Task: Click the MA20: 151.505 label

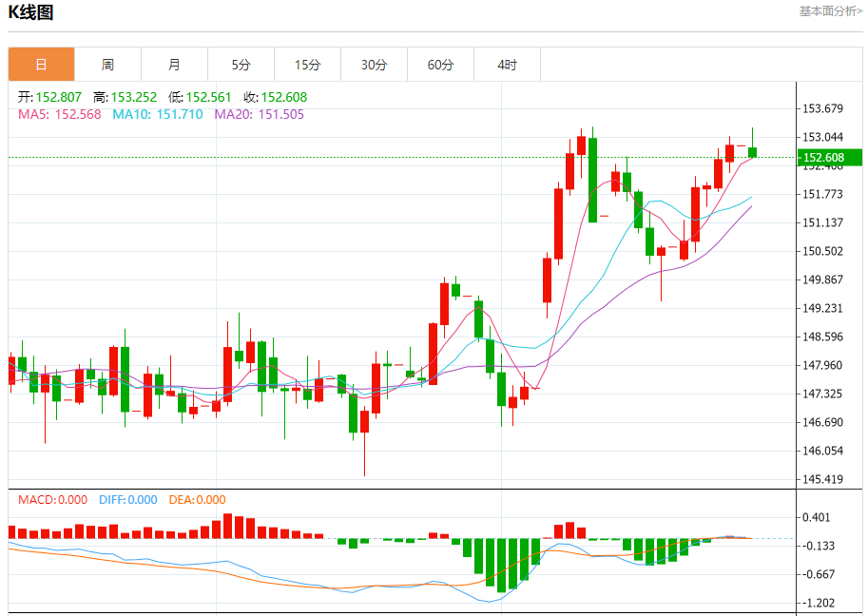Action: [260, 115]
